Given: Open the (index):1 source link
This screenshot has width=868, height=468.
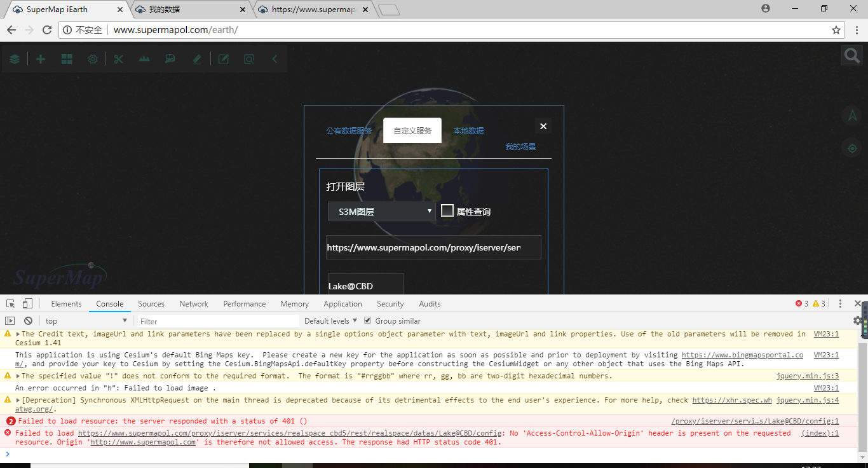Looking at the screenshot, I should [820, 433].
